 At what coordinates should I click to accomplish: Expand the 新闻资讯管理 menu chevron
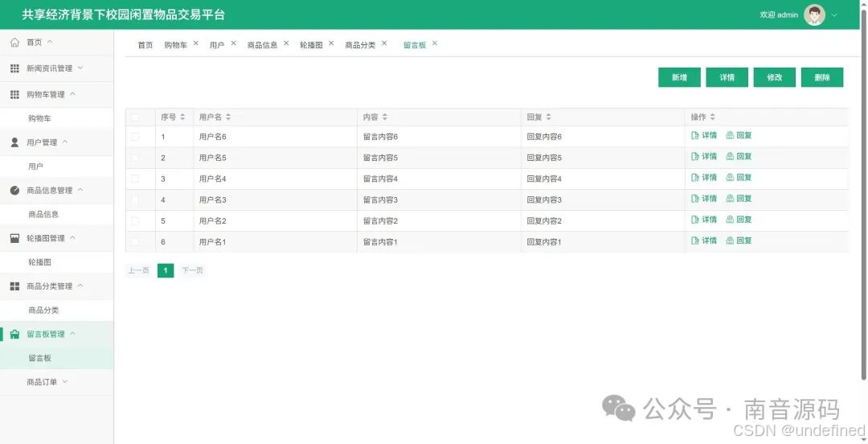80,68
